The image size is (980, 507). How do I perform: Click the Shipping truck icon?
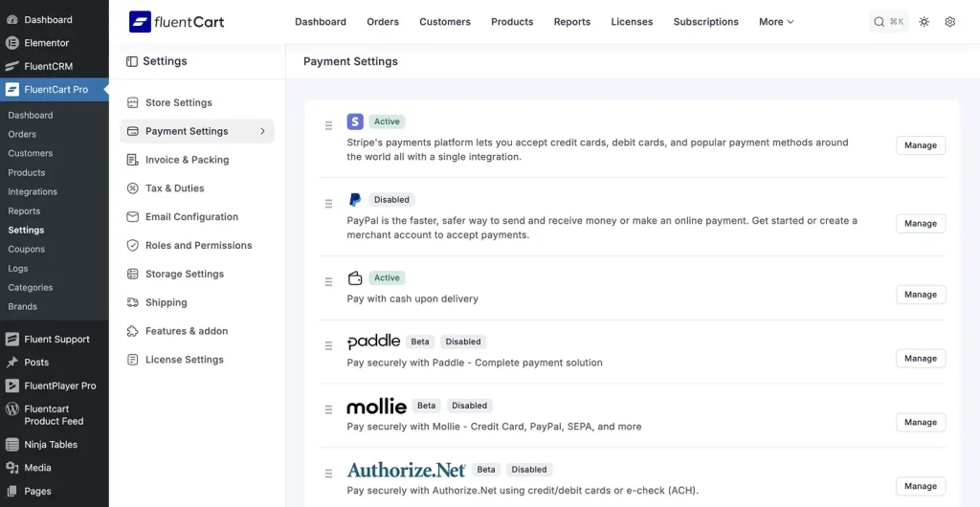132,302
